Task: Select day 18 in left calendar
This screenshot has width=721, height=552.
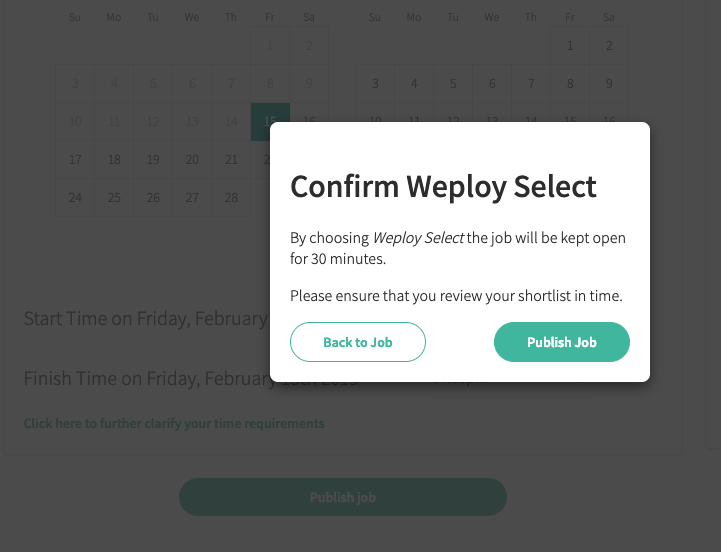Action: 114,160
